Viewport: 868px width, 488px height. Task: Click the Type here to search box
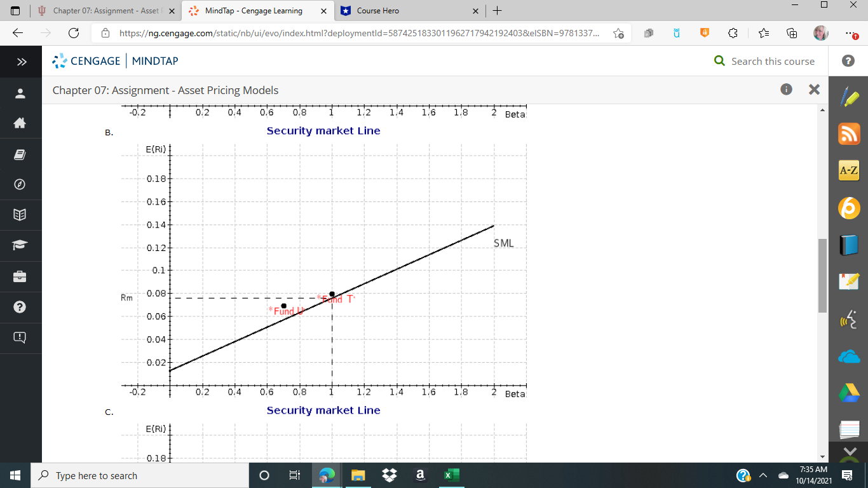140,475
